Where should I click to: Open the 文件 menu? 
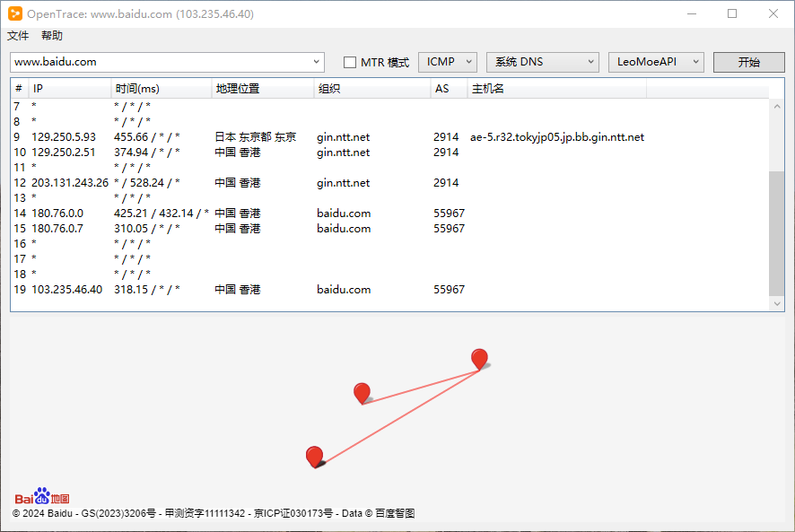pyautogui.click(x=18, y=36)
